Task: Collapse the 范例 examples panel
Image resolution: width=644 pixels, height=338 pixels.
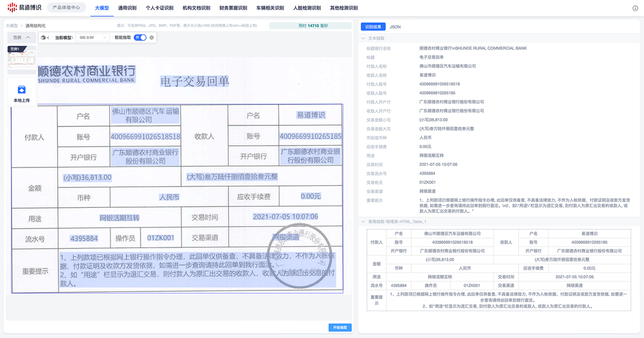Action: 21,38
